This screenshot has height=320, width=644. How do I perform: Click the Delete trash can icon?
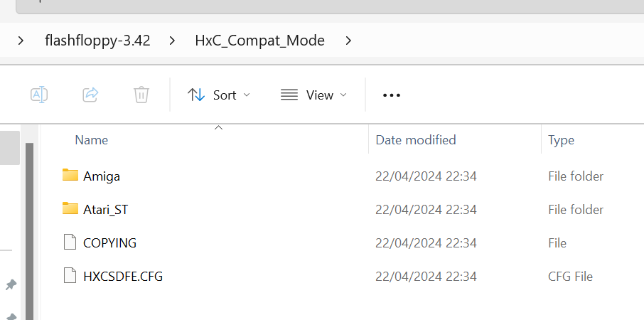[x=141, y=95]
